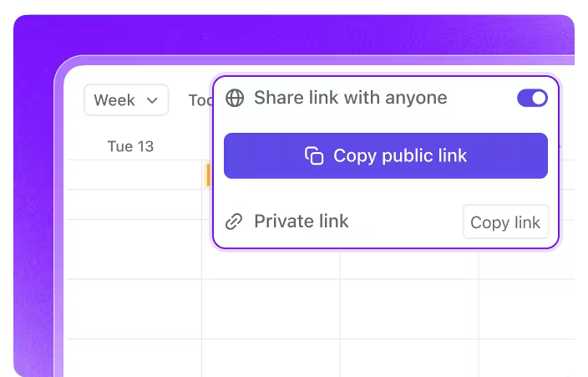The height and width of the screenshot is (377, 588).
Task: Open the Week view dropdown
Action: pyautogui.click(x=126, y=100)
